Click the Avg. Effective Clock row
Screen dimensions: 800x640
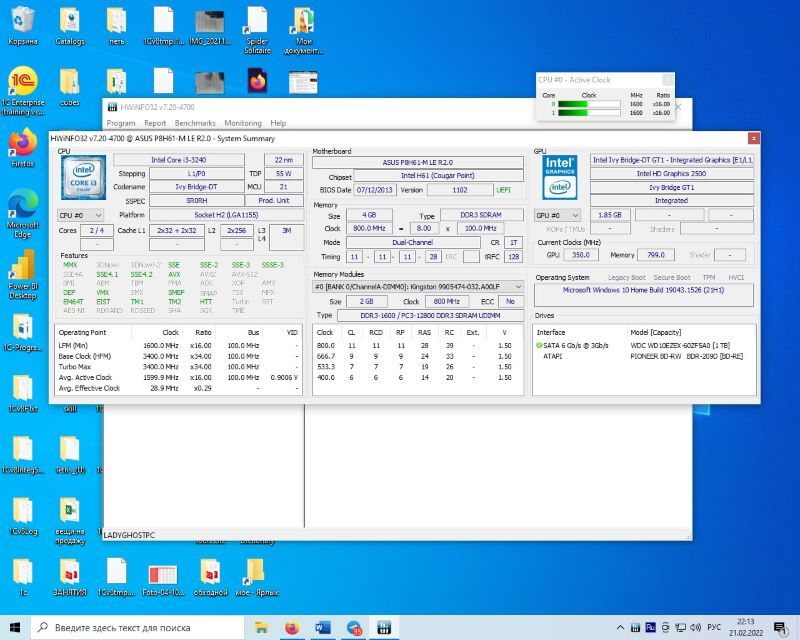179,388
